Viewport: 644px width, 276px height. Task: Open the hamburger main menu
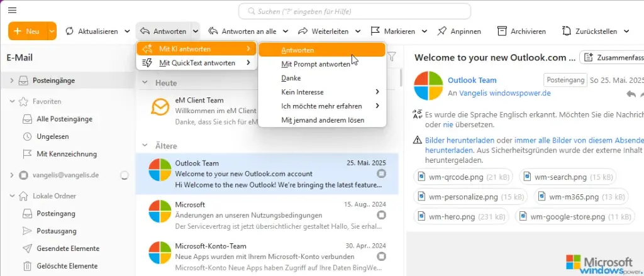point(13,10)
